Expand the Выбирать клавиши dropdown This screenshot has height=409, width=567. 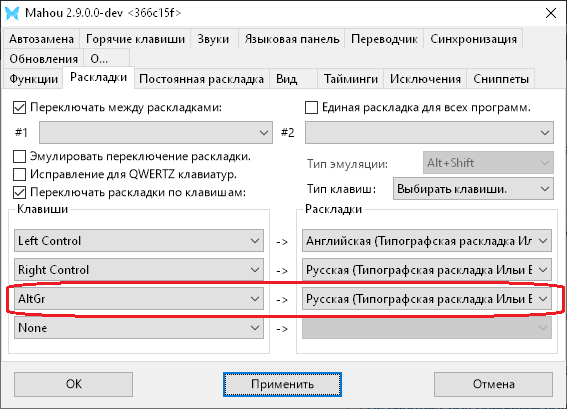coord(473,188)
